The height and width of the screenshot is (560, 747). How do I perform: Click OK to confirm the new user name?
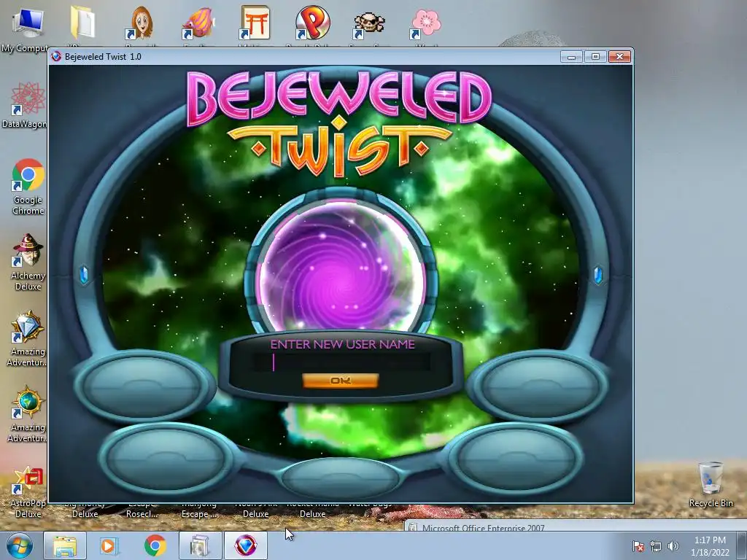[340, 381]
